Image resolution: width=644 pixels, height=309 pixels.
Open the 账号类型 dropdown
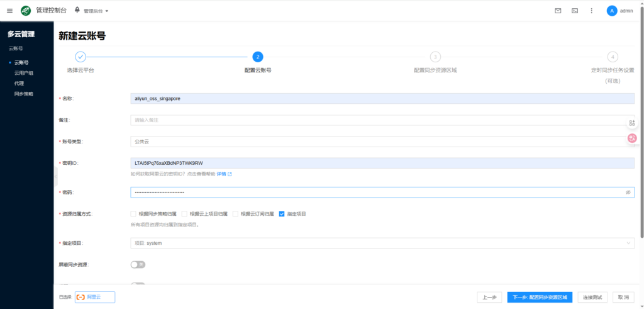[x=382, y=142]
